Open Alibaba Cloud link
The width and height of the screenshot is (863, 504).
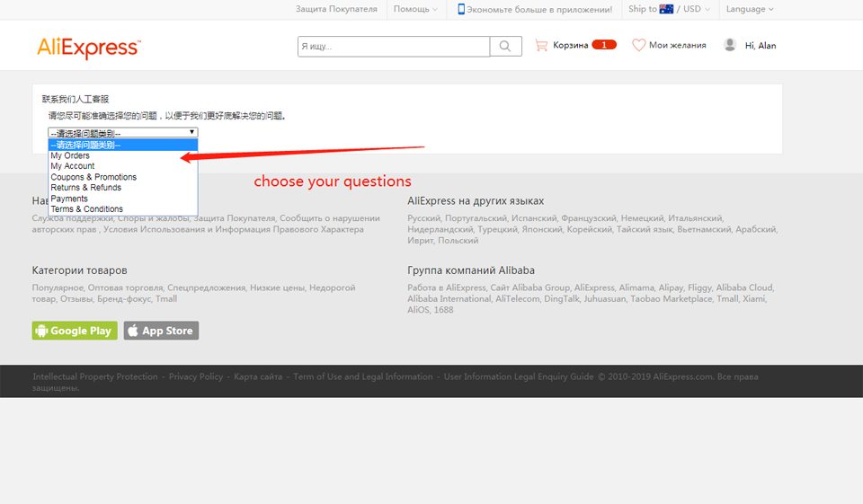[x=744, y=287]
